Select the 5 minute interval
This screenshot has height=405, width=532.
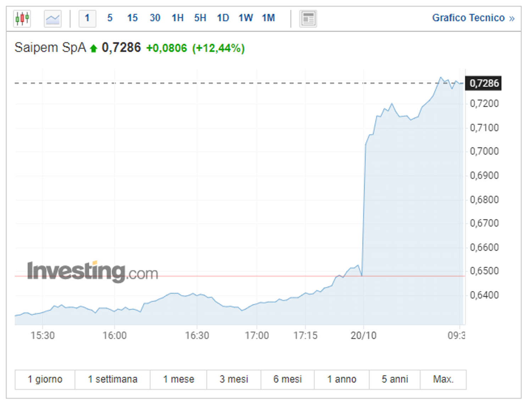click(110, 18)
